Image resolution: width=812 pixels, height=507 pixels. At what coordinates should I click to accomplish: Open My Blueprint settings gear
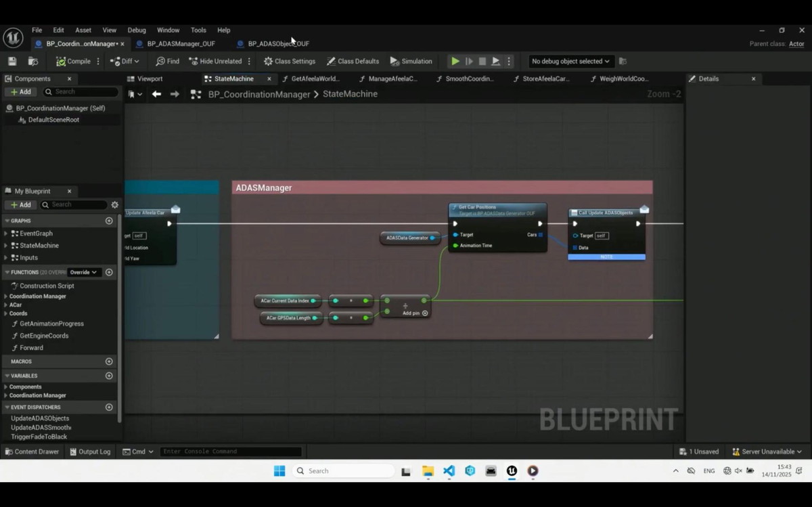point(114,204)
